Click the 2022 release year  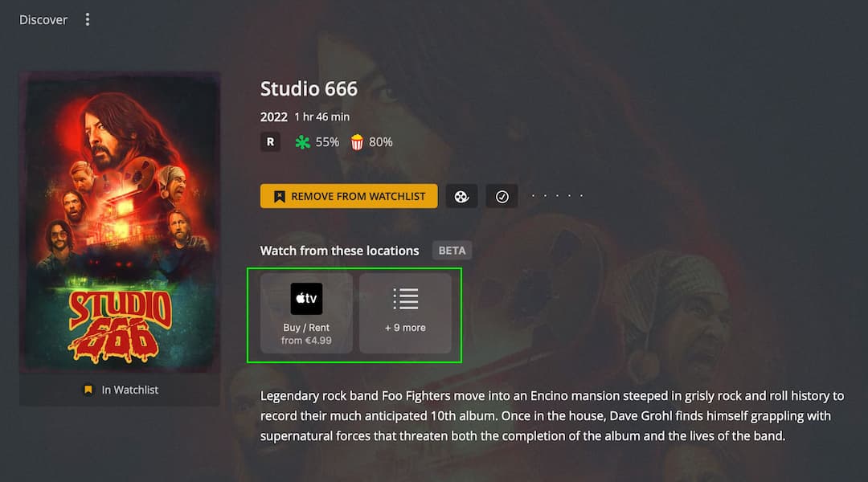point(274,116)
